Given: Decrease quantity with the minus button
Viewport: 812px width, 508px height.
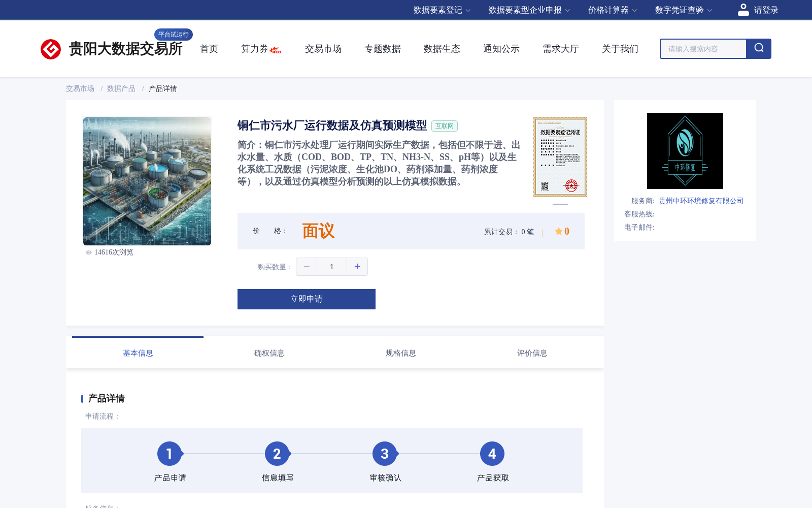Looking at the screenshot, I should 307,267.
